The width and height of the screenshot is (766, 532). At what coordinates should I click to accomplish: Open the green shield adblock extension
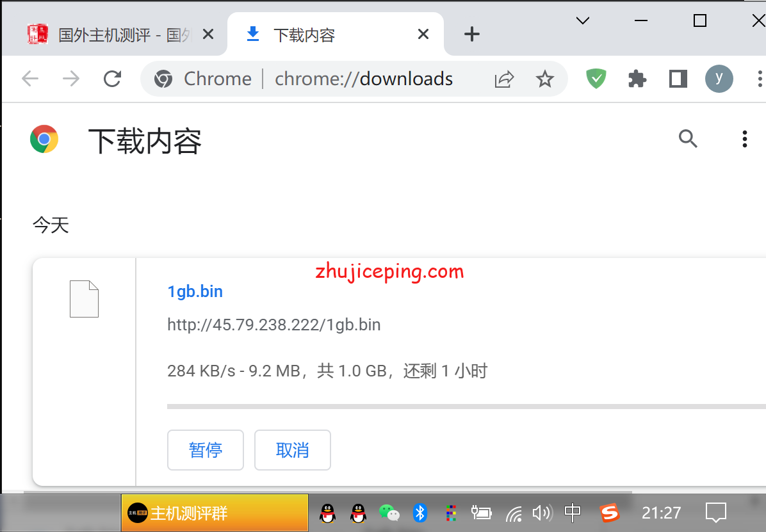click(596, 79)
